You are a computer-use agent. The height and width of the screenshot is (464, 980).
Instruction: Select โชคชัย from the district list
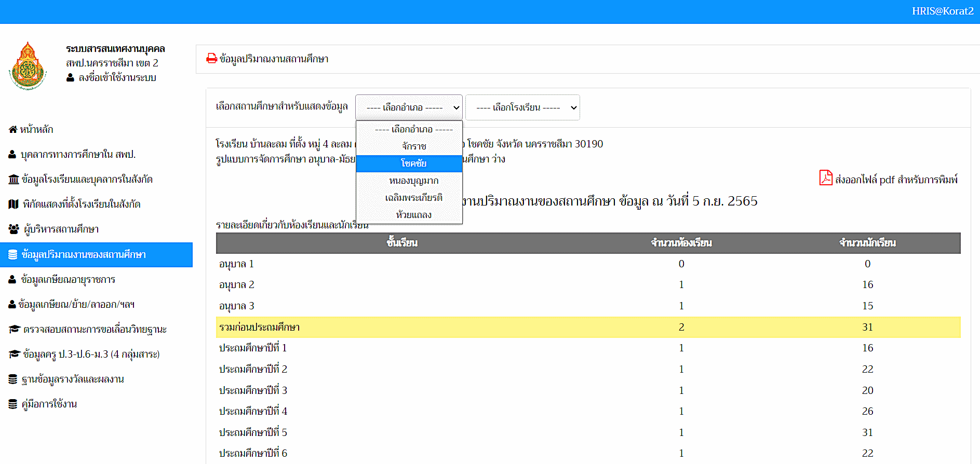(x=413, y=163)
